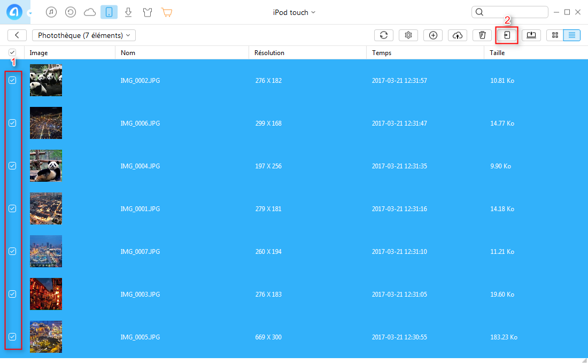
Task: Sort by the Temps column header
Action: pyautogui.click(x=425, y=52)
